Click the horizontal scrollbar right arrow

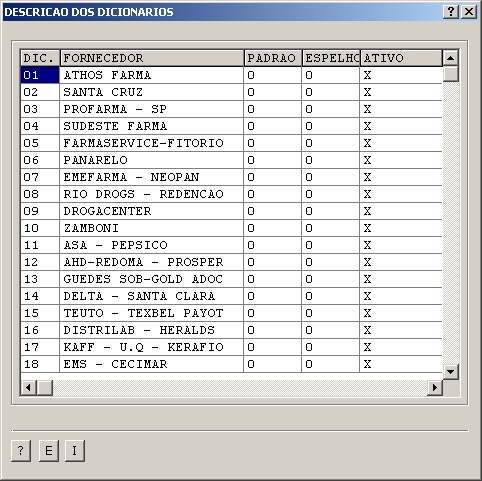(435, 387)
